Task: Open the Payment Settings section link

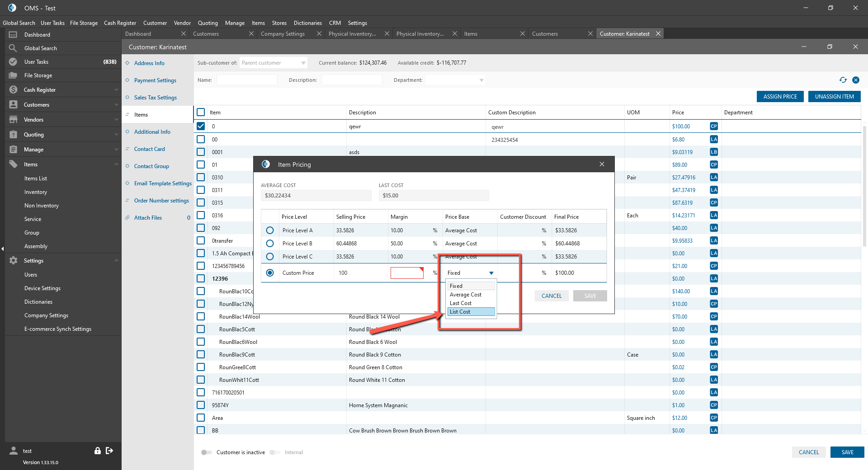Action: pos(155,80)
